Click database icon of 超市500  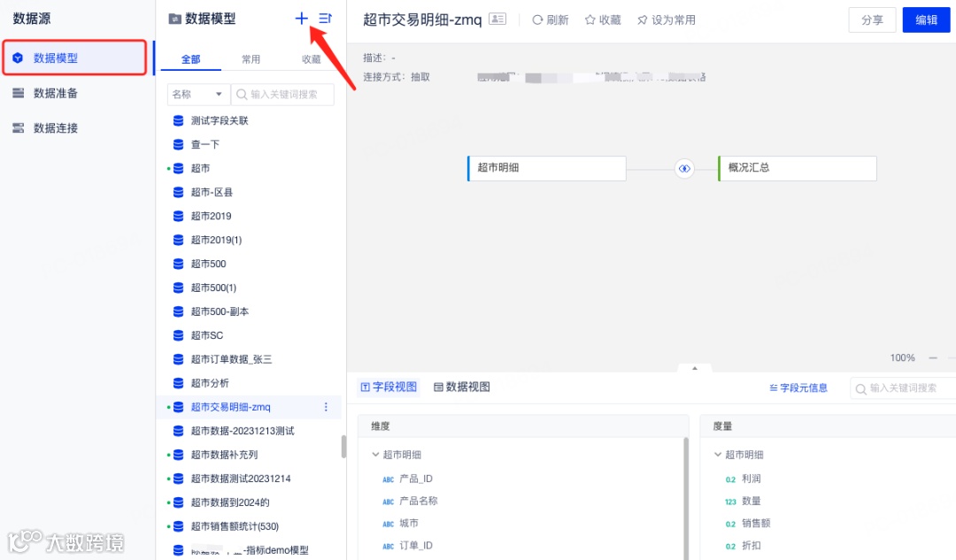(178, 264)
